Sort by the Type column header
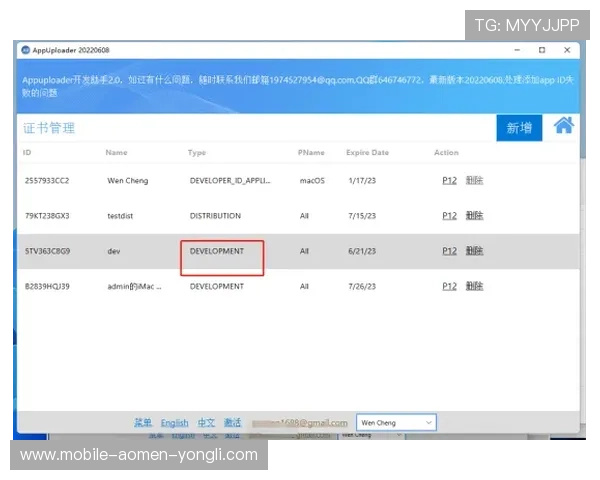600x480 pixels. [x=197, y=153]
